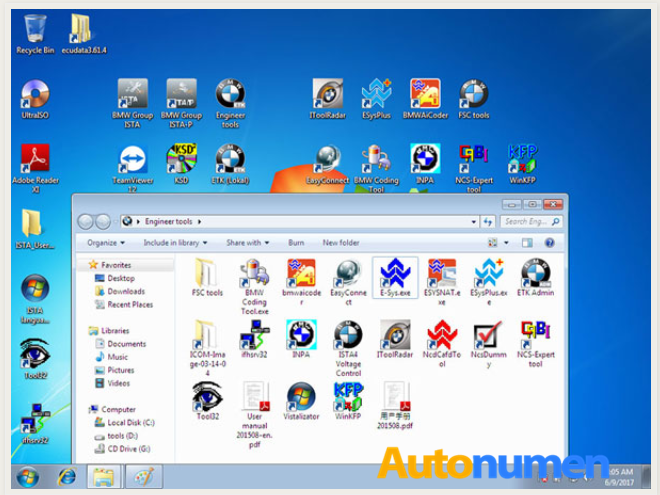Screen dimensions: 660x495
Task: Select ISTA4 Voltage Control in Explorer
Action: pos(349,349)
